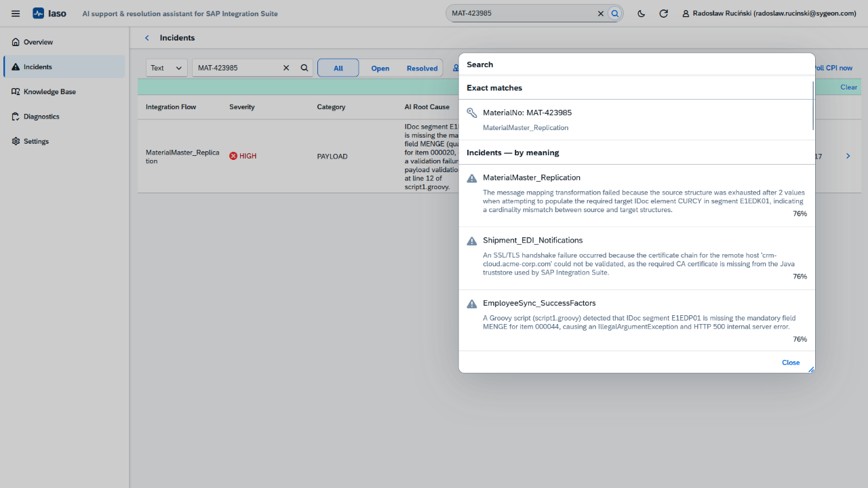Select the Open status filter

click(x=380, y=68)
